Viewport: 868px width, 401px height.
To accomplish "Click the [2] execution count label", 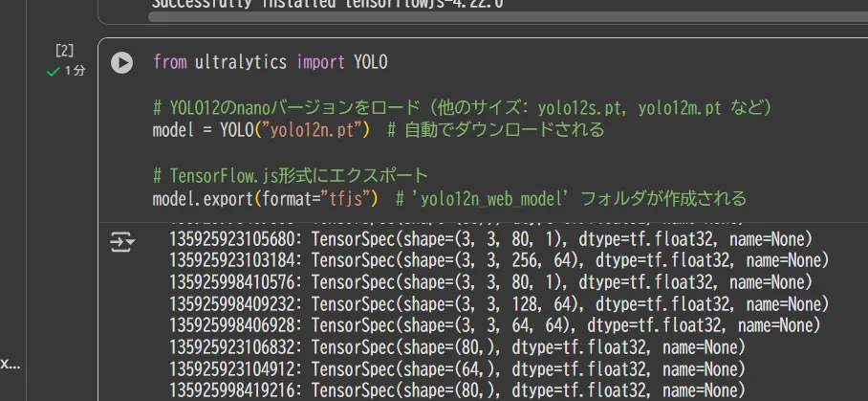I will tap(65, 50).
